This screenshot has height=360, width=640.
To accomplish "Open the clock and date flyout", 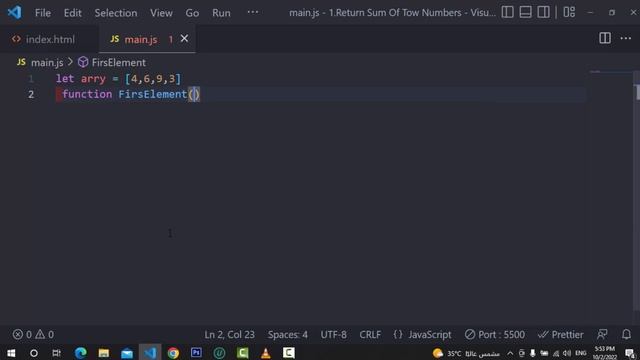I will click(604, 353).
